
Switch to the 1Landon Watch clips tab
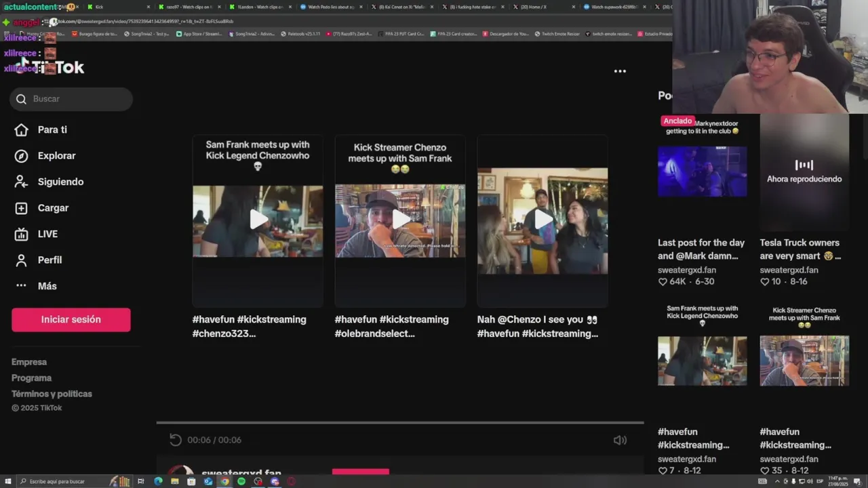(261, 7)
